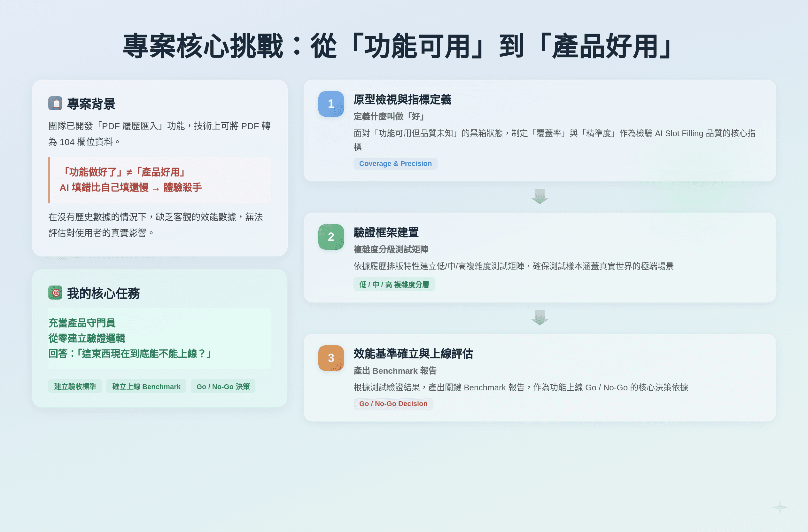Click the down arrow between steps 2 and 3
This screenshot has height=532, width=808.
[x=540, y=317]
